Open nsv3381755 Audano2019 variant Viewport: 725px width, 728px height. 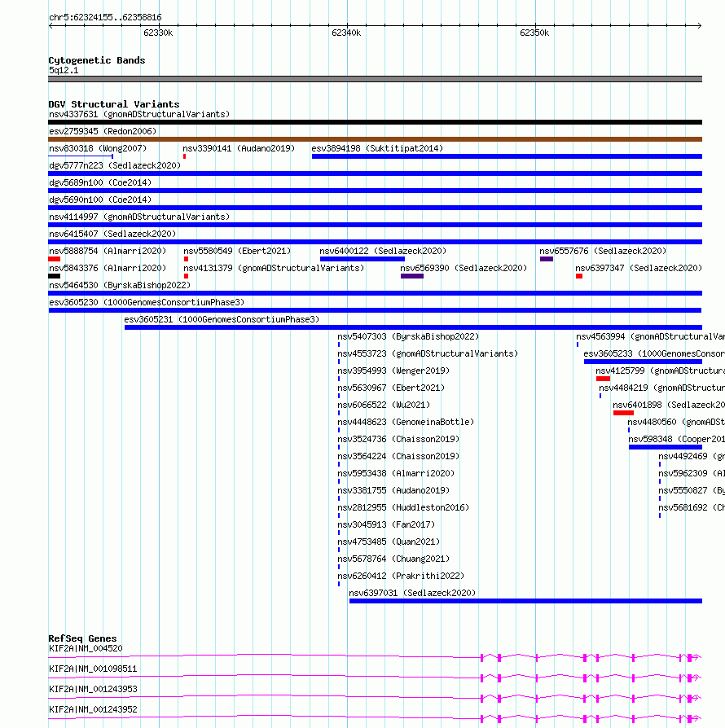click(393, 491)
